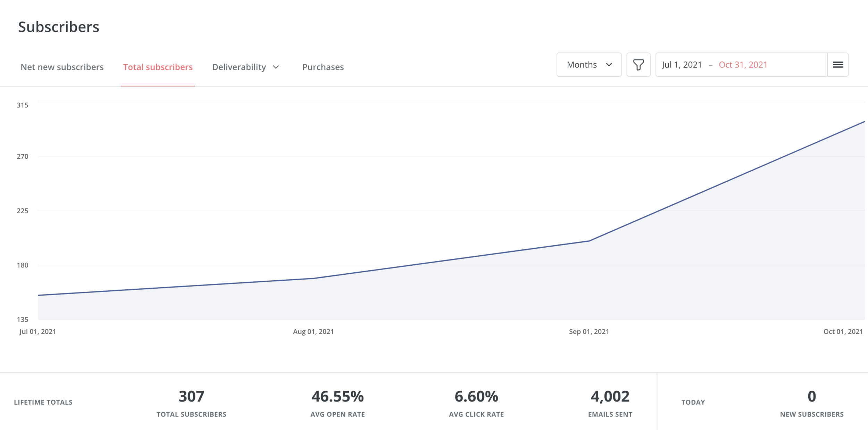Image resolution: width=868 pixels, height=430 pixels.
Task: Expand the Deliverability chevron arrow
Action: point(276,67)
